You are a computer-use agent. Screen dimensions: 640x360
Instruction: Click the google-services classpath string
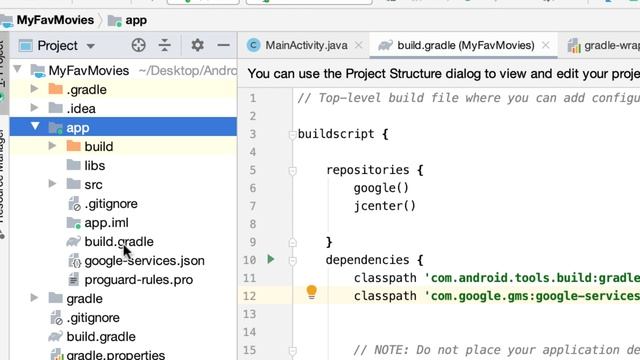[x=532, y=296]
